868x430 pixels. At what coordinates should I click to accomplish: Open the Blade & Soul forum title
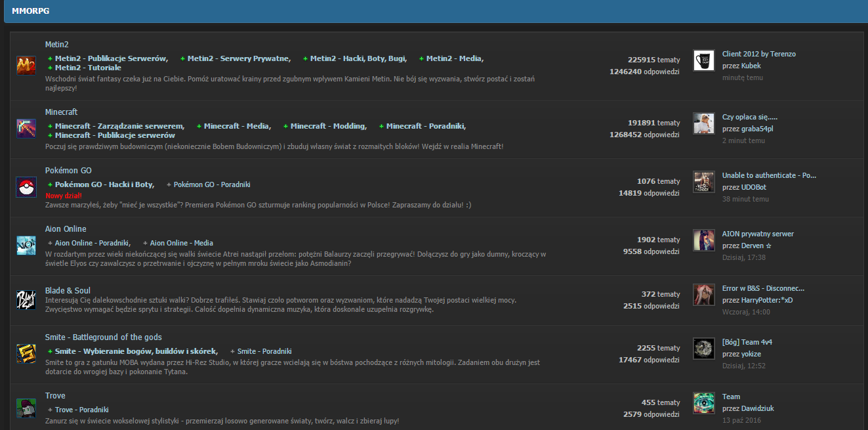point(68,291)
